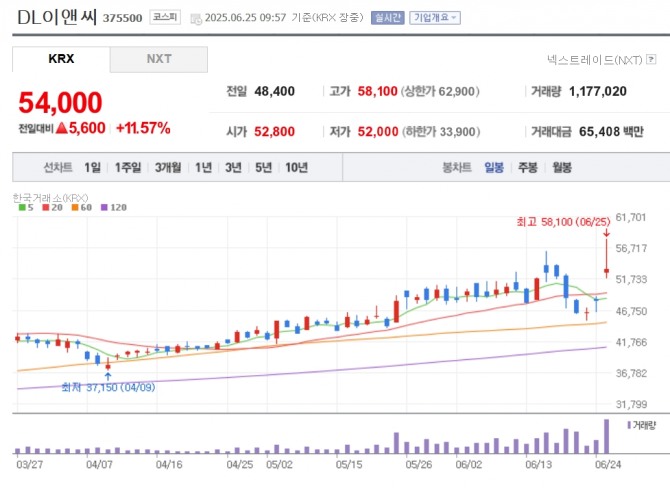The height and width of the screenshot is (488, 670).
Task: Show the 5년 line chart
Action: pyautogui.click(x=264, y=168)
